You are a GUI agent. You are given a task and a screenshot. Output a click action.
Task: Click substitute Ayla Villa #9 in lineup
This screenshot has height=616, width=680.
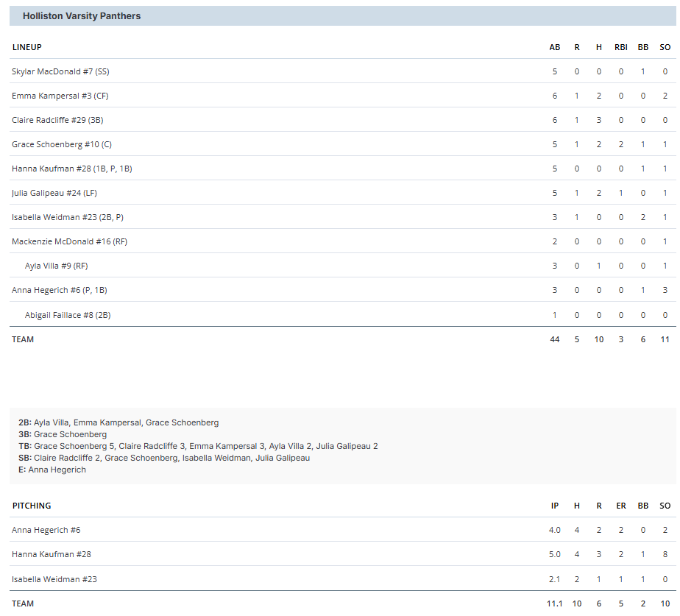tap(56, 266)
